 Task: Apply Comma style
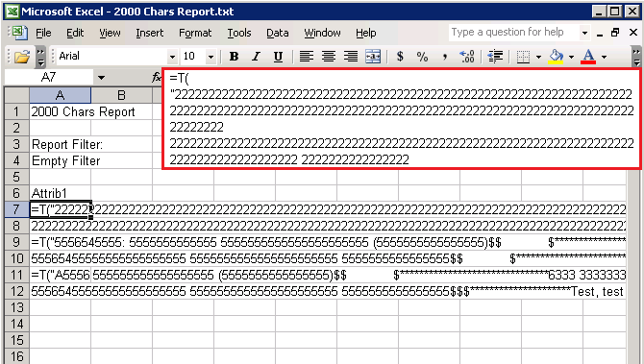coord(445,57)
